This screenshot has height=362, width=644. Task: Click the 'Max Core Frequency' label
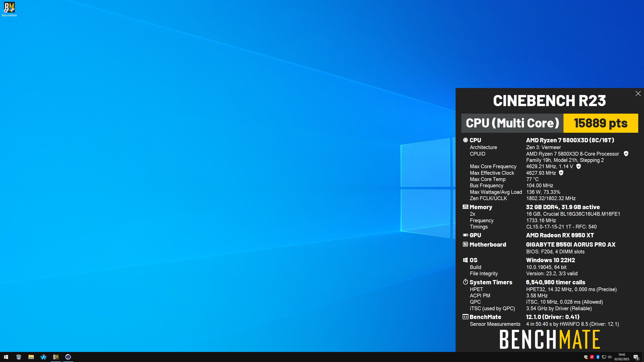click(493, 166)
